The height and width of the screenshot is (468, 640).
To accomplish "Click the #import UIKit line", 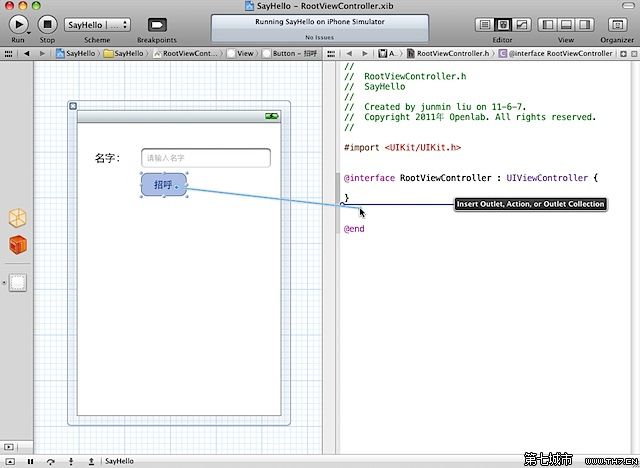I will [x=402, y=147].
